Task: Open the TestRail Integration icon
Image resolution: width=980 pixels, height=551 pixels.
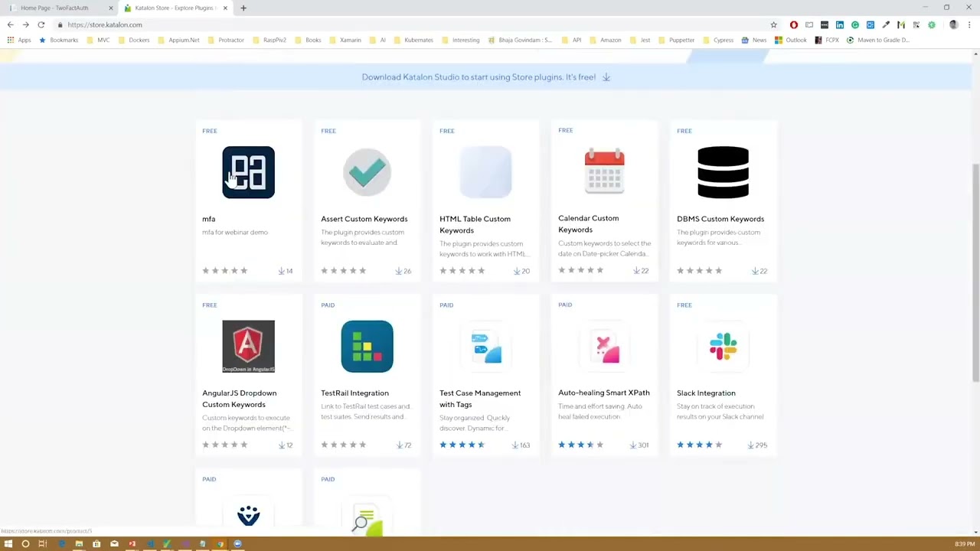Action: click(x=367, y=346)
